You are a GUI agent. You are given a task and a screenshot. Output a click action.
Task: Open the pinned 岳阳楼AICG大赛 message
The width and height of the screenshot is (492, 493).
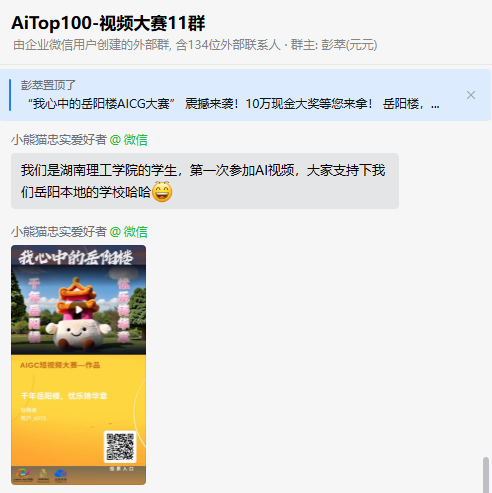pyautogui.click(x=233, y=104)
